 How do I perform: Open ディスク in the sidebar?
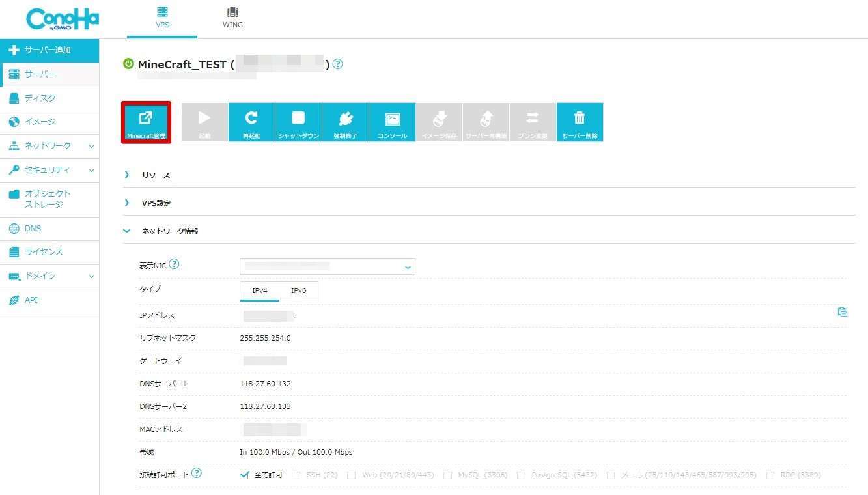[49, 98]
